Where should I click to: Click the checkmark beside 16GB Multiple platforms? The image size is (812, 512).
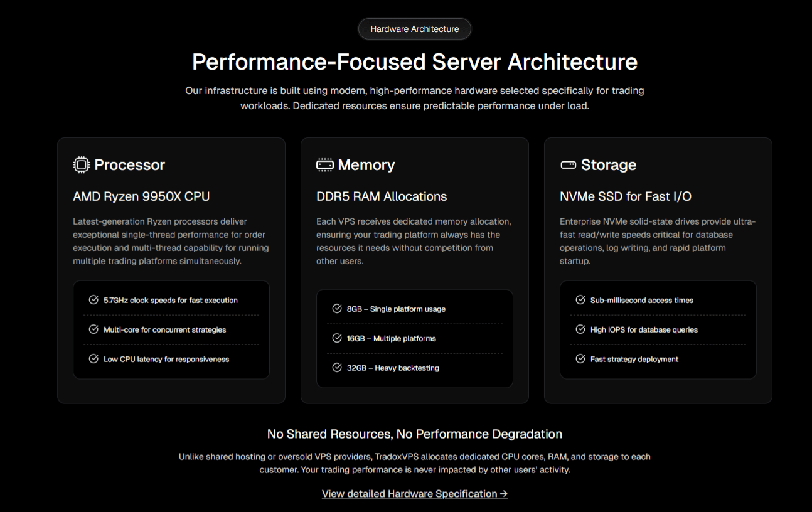point(336,338)
